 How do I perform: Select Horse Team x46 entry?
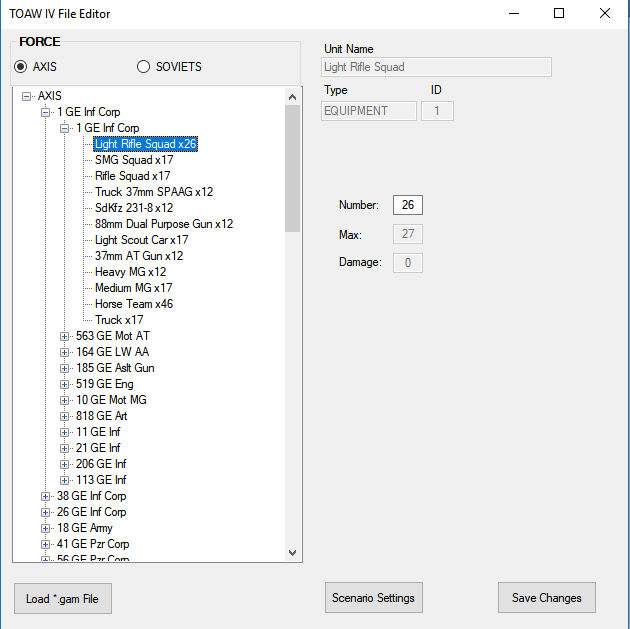134,304
